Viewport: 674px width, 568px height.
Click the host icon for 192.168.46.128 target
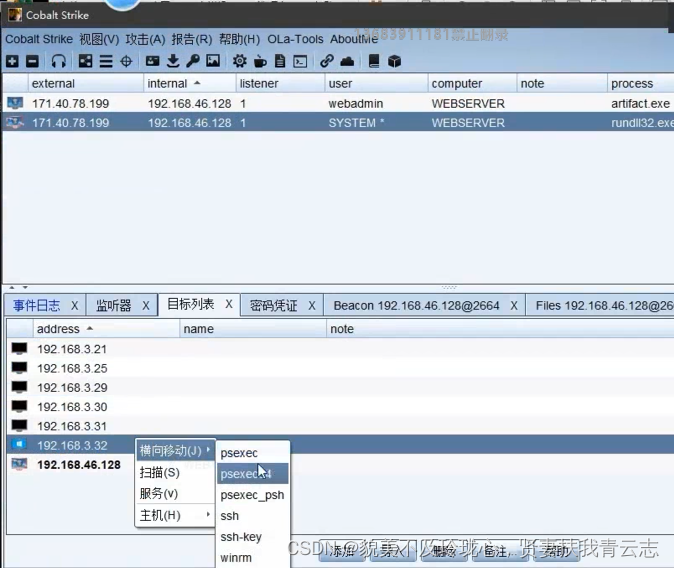tap(19, 464)
